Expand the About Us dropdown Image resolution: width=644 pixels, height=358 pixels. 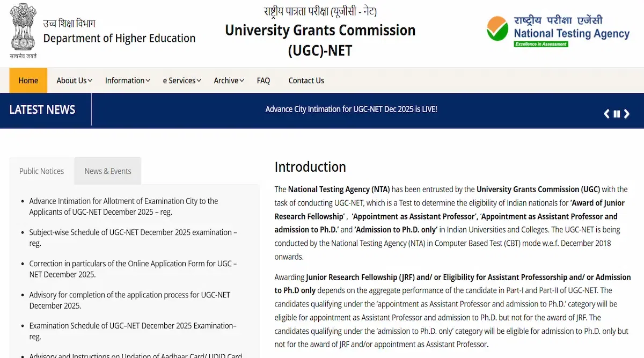click(x=74, y=81)
